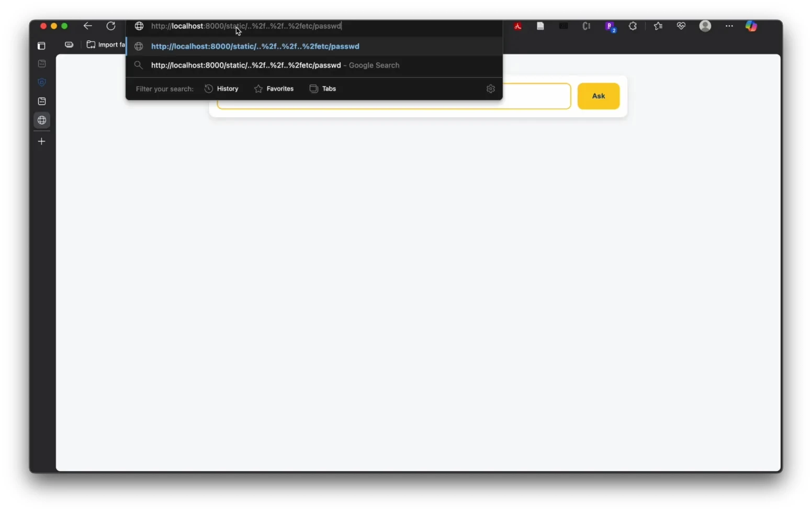The height and width of the screenshot is (512, 812).
Task: Select the dimmed first tab in sidebar
Action: [x=42, y=64]
